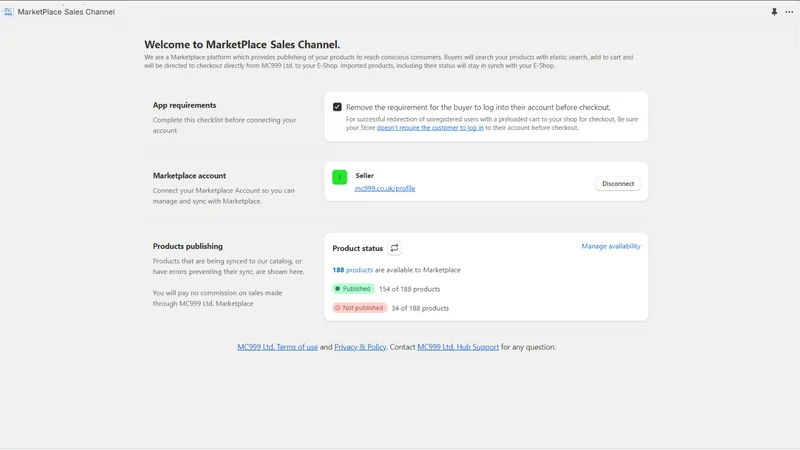Viewport: 800px width, 450px height.
Task: Click 'You will pay no commission' note
Action: click(x=217, y=298)
